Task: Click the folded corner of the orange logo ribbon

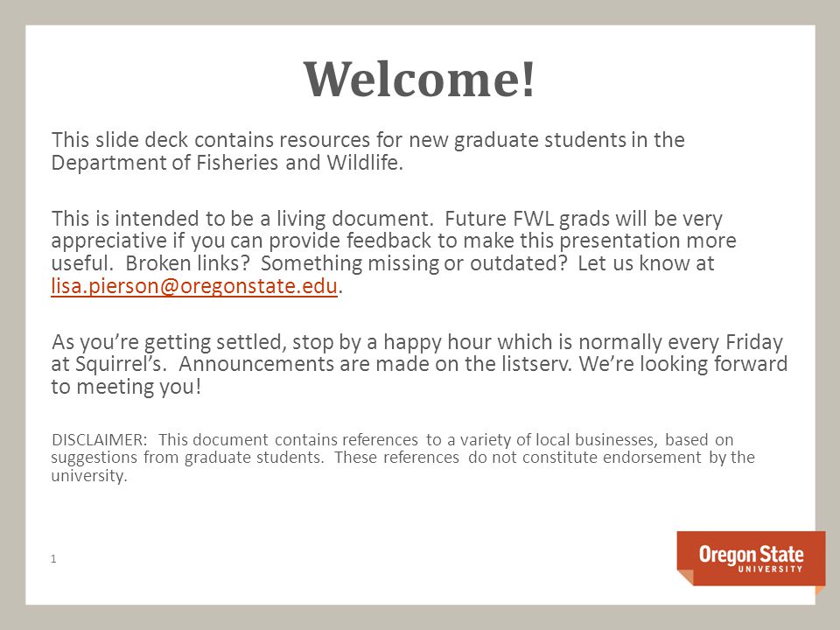Action: 686,577
